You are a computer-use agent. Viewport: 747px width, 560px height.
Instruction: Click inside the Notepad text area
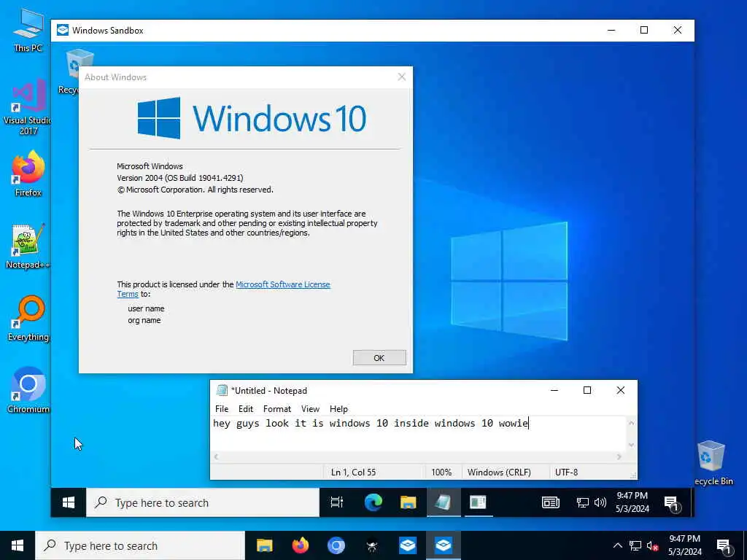coord(418,435)
